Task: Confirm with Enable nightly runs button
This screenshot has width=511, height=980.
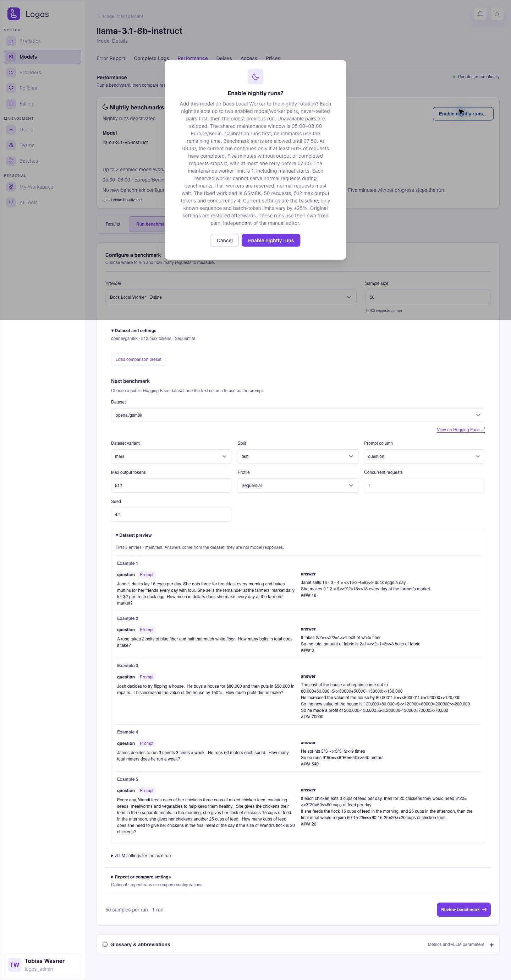Action: [271, 240]
